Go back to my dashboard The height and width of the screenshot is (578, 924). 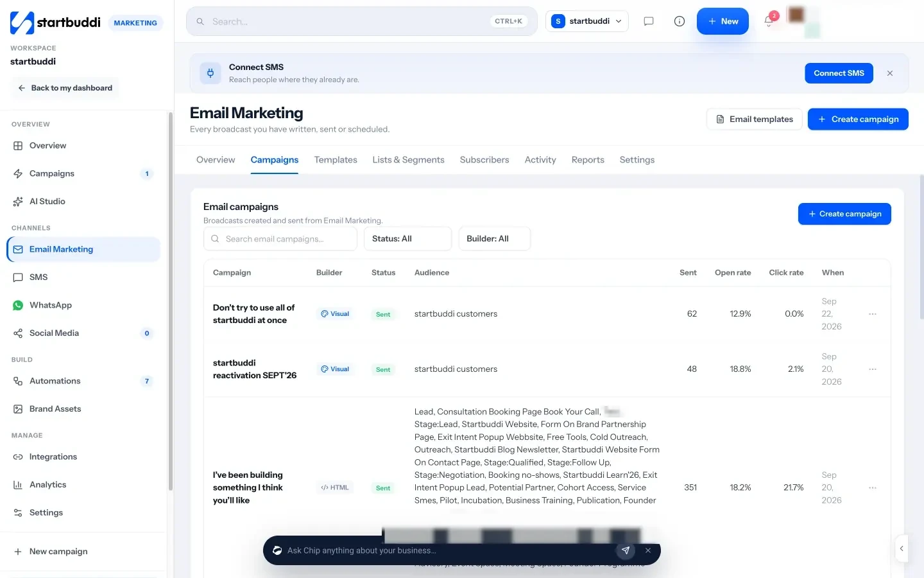tap(65, 88)
